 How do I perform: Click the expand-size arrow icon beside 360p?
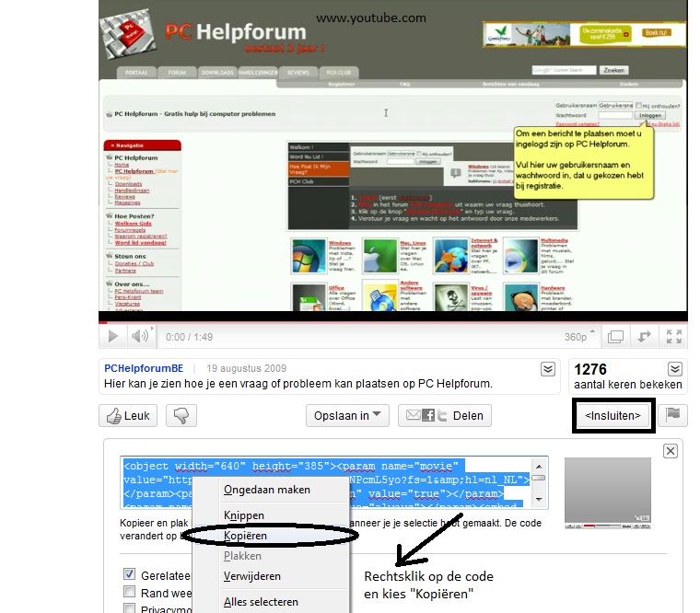click(x=644, y=336)
